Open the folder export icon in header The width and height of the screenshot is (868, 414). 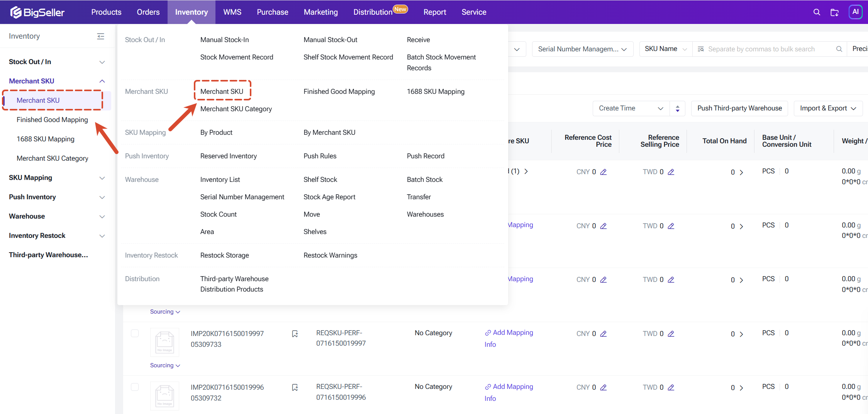pyautogui.click(x=834, y=12)
